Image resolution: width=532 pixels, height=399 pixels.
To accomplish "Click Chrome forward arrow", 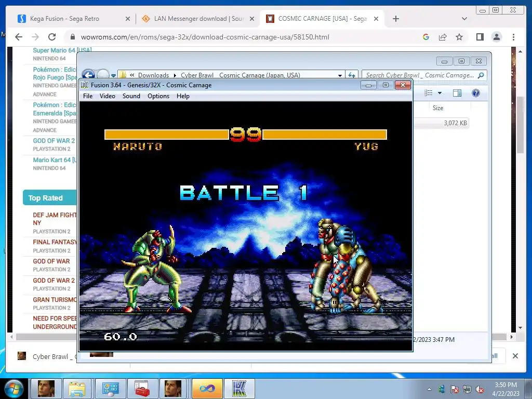I will click(35, 37).
